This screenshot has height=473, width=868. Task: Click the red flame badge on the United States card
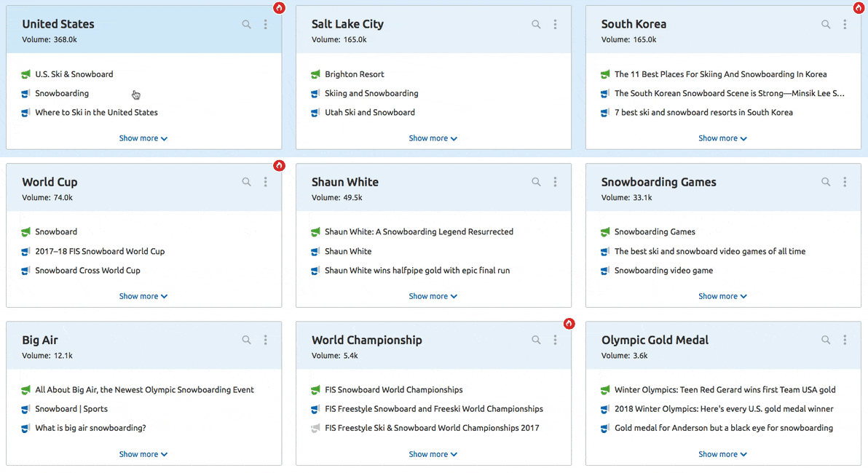click(x=279, y=7)
